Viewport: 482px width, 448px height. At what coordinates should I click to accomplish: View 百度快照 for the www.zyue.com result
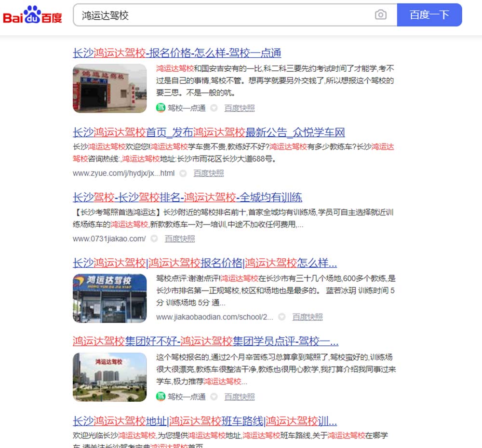tap(209, 173)
